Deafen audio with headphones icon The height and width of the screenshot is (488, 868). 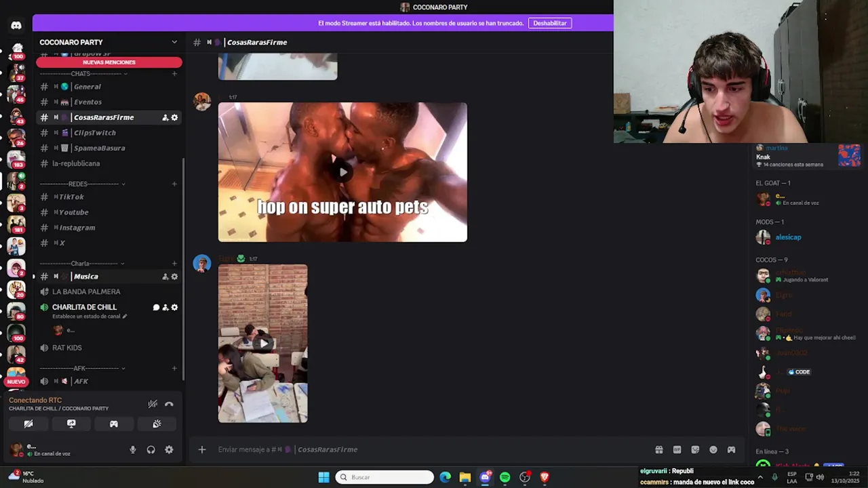click(151, 449)
